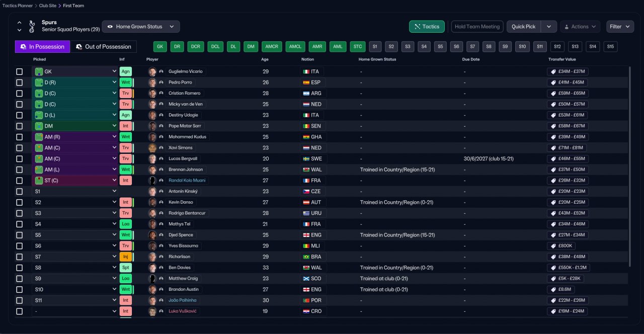The image size is (644, 334).
Task: Click the ST (C) pitch position icon
Action: (39, 181)
